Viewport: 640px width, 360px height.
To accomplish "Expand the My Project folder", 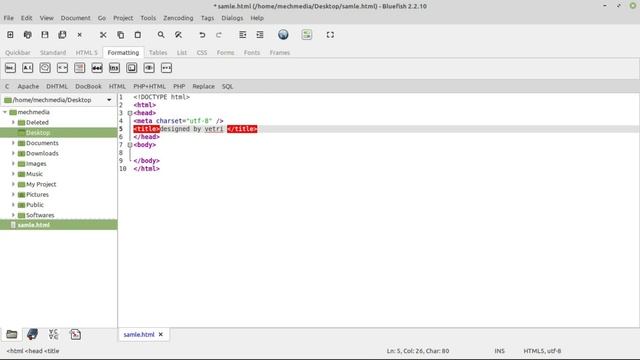I will pyautogui.click(x=13, y=184).
